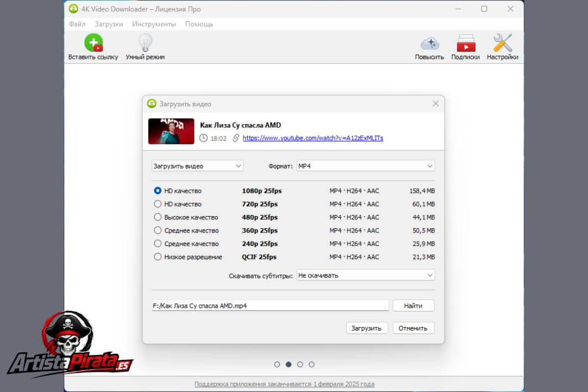Go to the third page indicator dot
The width and height of the screenshot is (588, 392).
[300, 364]
